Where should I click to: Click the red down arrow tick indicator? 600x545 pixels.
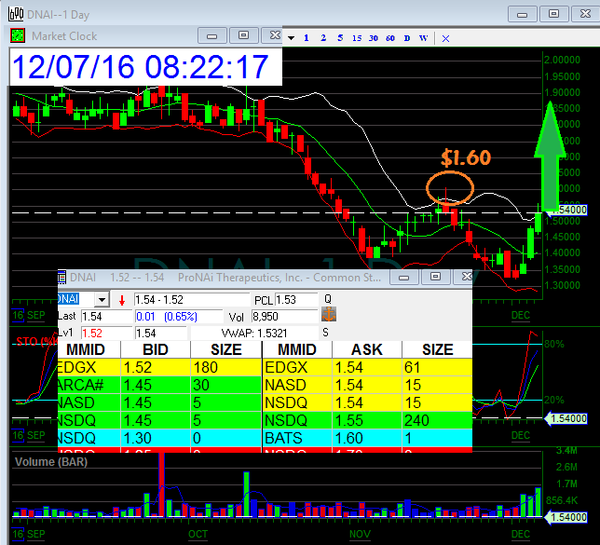point(122,299)
